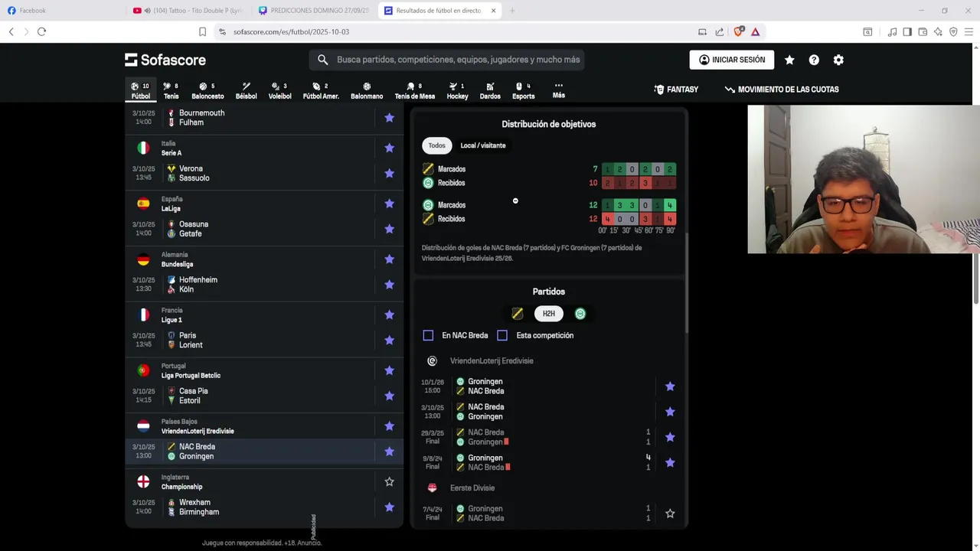The image size is (980, 551).
Task: Expand the Más sports menu
Action: tap(559, 90)
